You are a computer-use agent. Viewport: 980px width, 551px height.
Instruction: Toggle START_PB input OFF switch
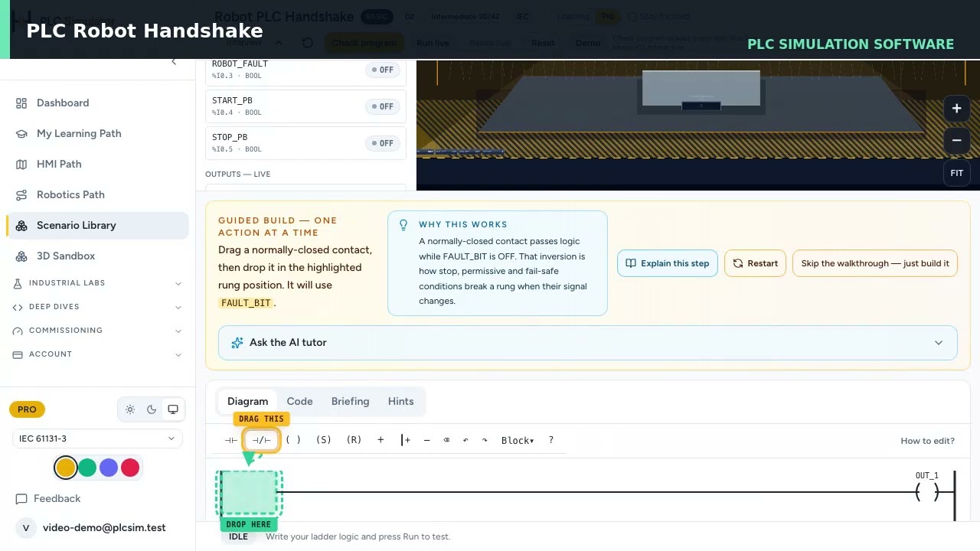pos(382,106)
